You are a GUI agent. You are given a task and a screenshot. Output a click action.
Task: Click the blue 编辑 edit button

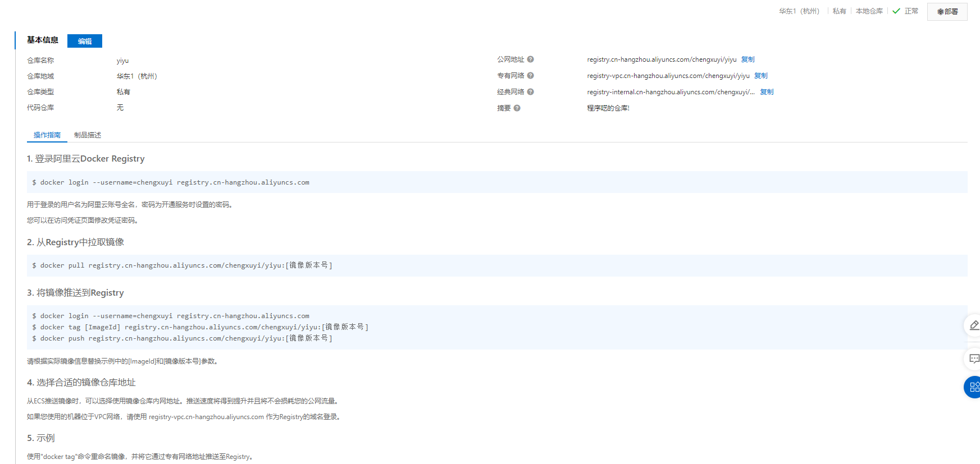click(85, 41)
